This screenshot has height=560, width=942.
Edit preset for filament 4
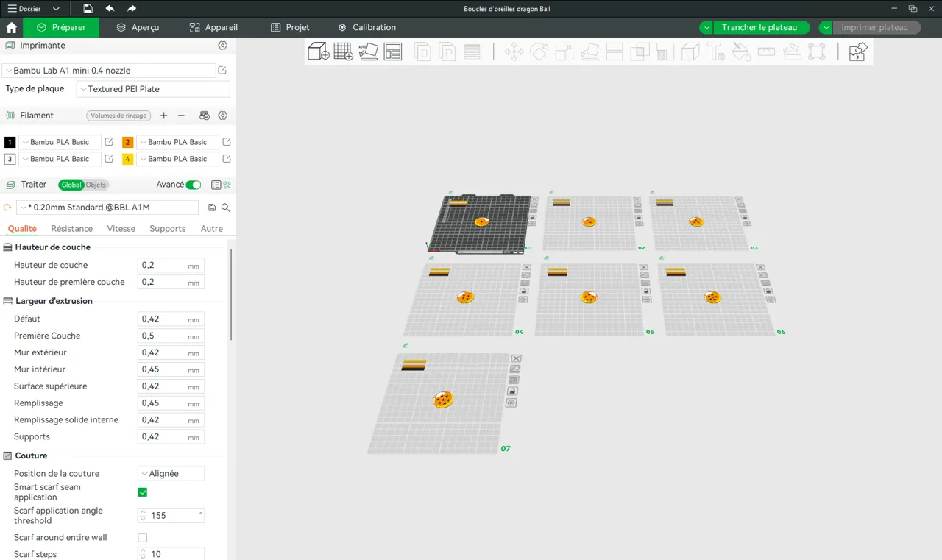pos(227,159)
